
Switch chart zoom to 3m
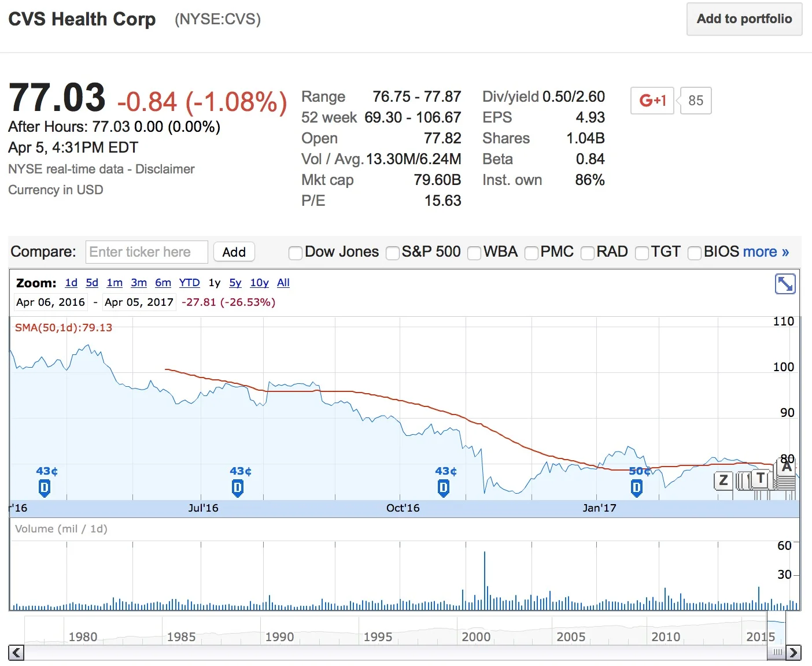click(x=139, y=283)
